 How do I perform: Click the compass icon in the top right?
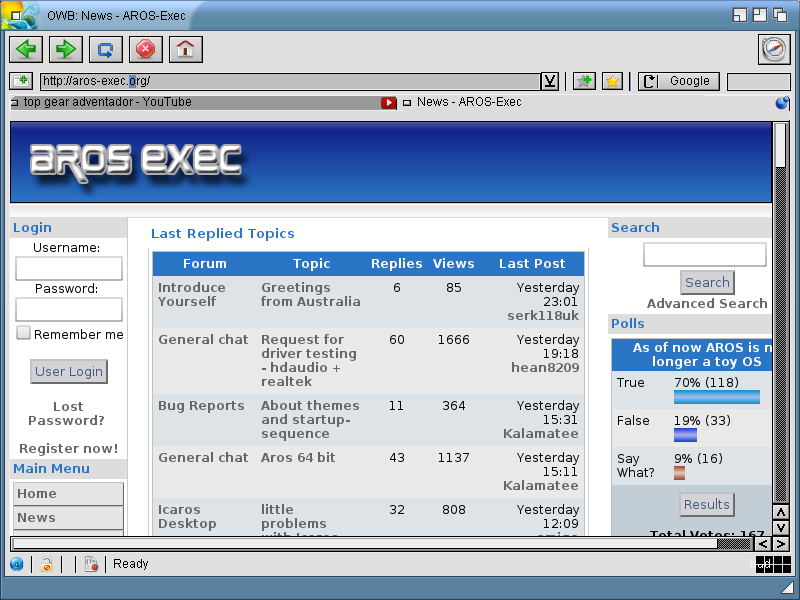(774, 49)
